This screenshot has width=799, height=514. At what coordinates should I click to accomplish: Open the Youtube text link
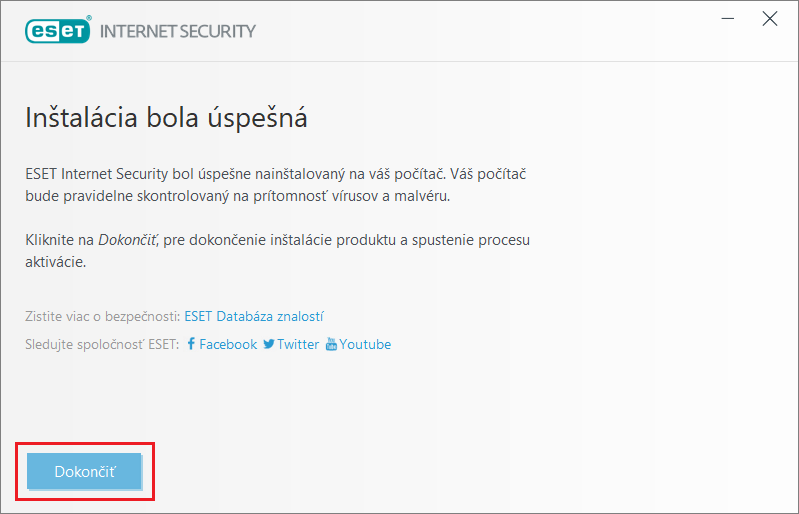click(x=365, y=344)
